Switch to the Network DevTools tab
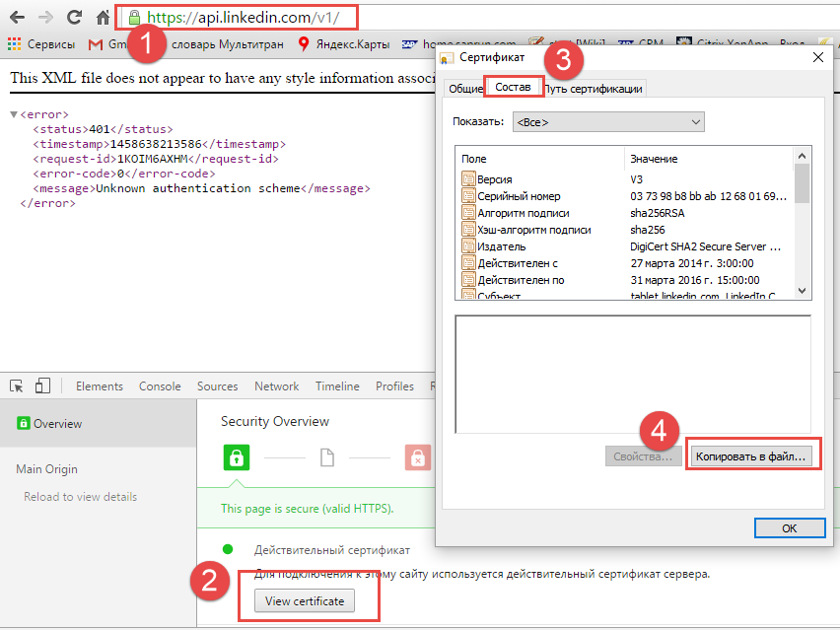 click(x=276, y=386)
